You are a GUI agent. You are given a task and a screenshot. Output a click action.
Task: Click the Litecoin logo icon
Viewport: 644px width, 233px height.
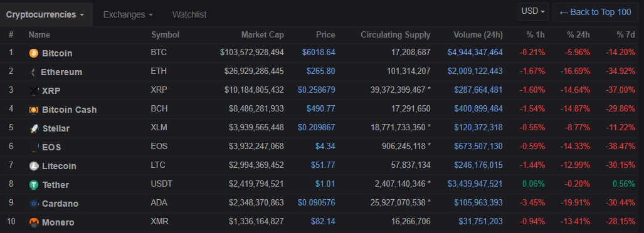tap(34, 166)
